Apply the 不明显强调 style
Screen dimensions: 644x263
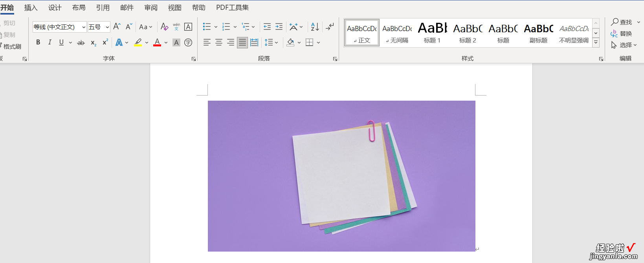tap(574, 33)
